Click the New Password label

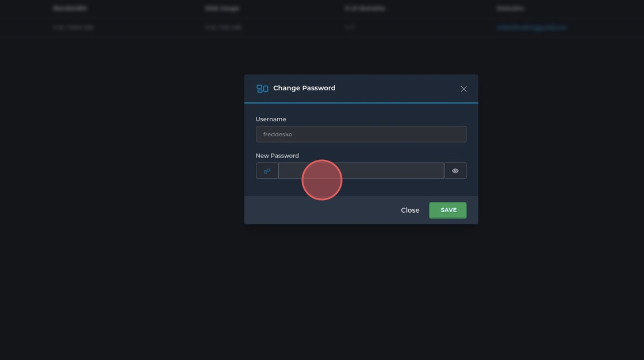click(277, 155)
